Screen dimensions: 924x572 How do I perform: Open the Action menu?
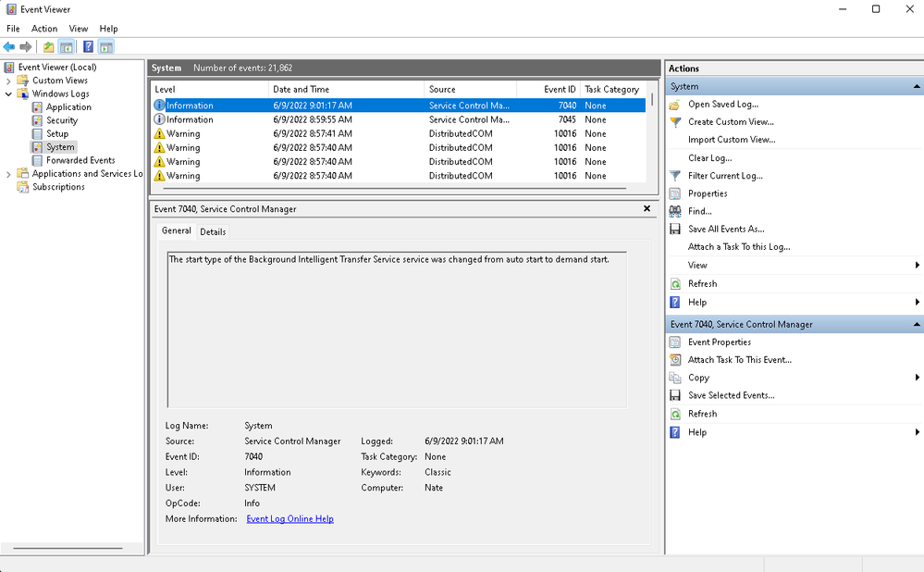(44, 29)
